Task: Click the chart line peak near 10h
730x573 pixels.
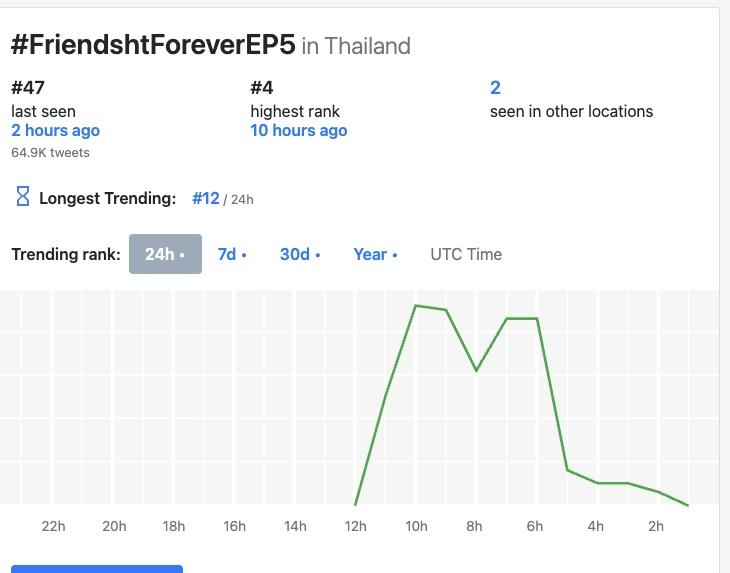Action: [416, 306]
